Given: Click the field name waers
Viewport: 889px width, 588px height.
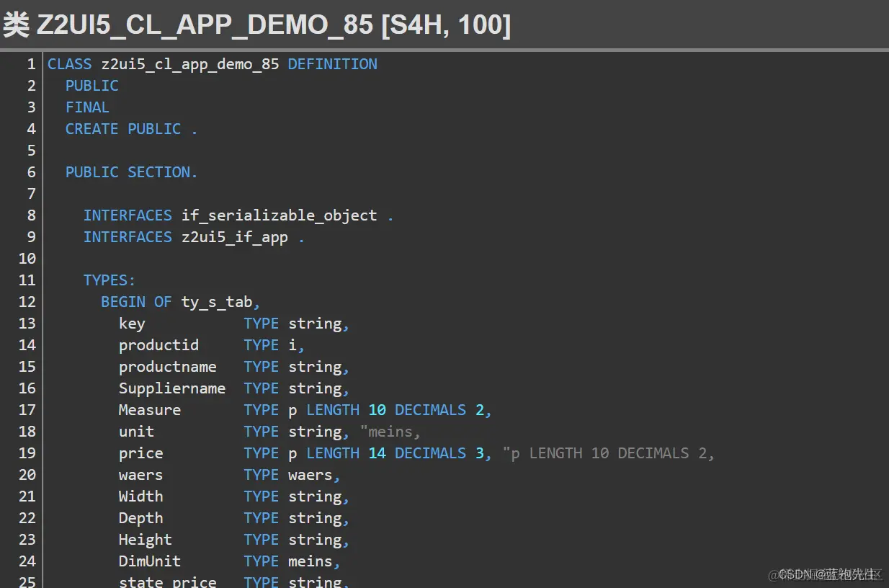Looking at the screenshot, I should [141, 475].
